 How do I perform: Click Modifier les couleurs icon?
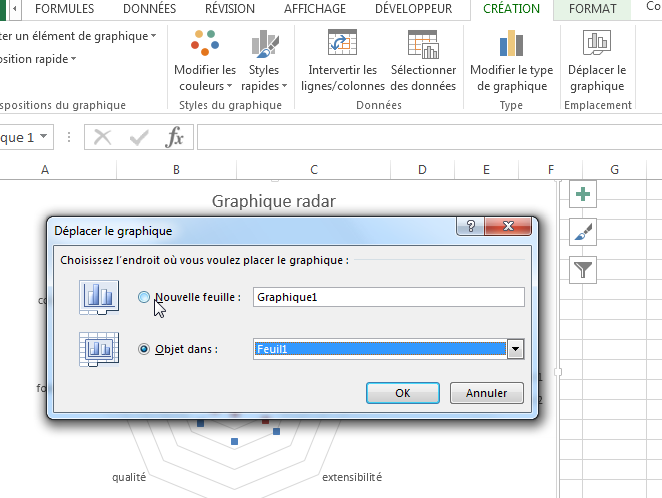pos(204,44)
